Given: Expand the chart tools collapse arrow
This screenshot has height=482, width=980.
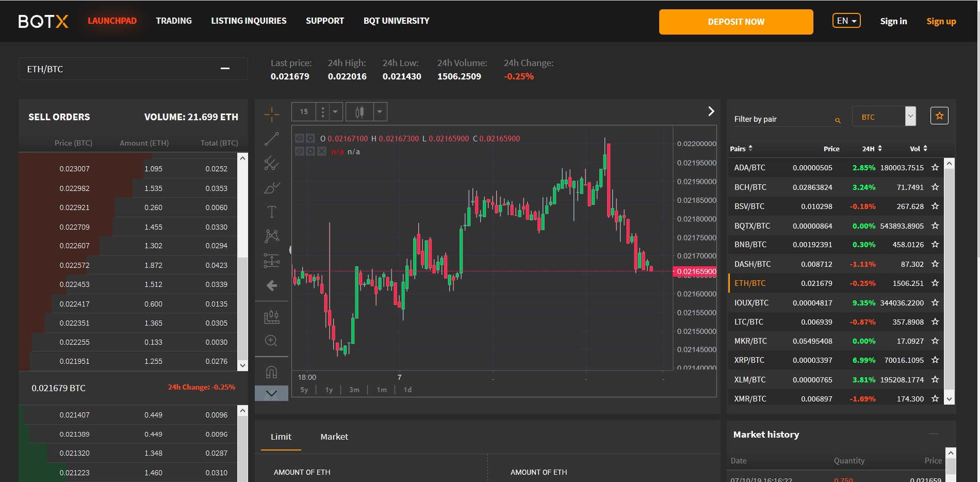Looking at the screenshot, I should coord(271,393).
